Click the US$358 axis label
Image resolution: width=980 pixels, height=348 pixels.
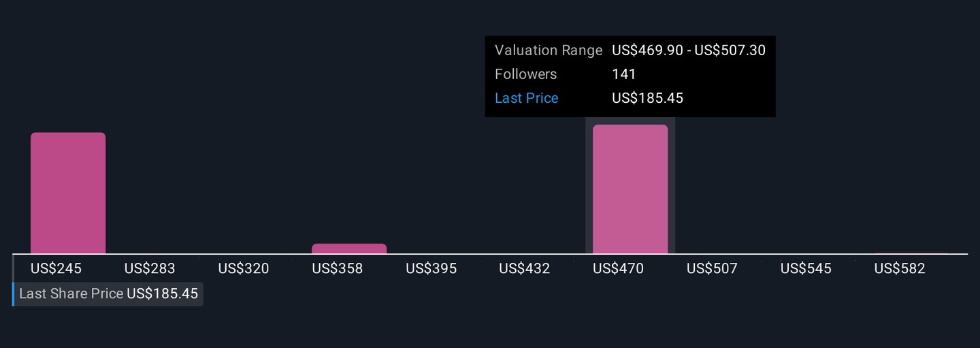tap(338, 268)
